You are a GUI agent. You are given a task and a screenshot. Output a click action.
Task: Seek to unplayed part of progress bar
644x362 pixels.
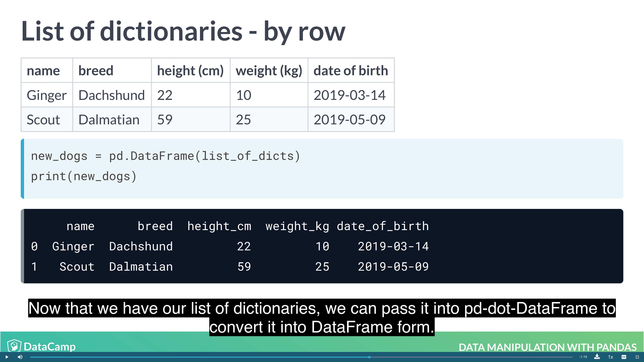475,357
